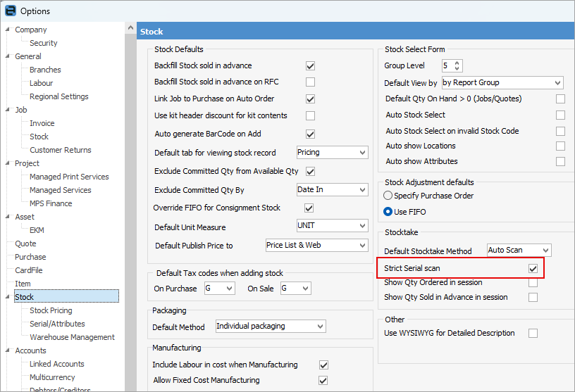Open Default Unit Measure dropdown

332,226
